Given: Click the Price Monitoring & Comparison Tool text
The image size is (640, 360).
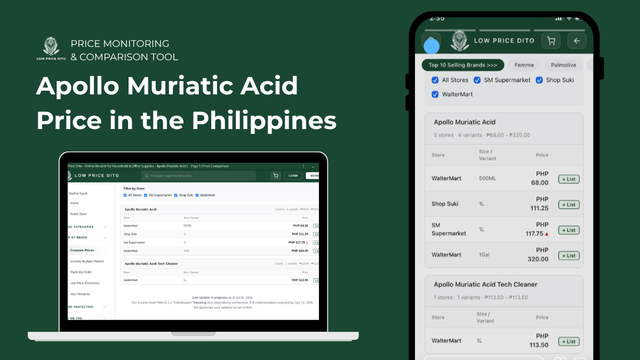Looking at the screenshot, I should (124, 50).
